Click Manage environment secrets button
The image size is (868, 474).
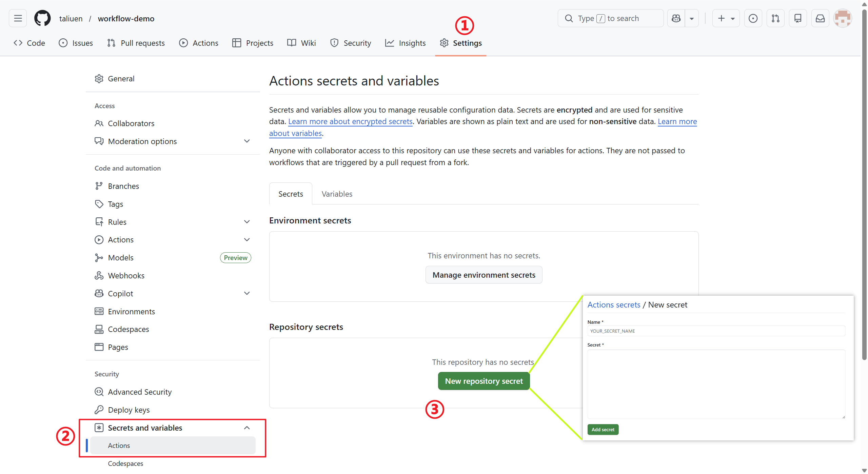tap(484, 275)
